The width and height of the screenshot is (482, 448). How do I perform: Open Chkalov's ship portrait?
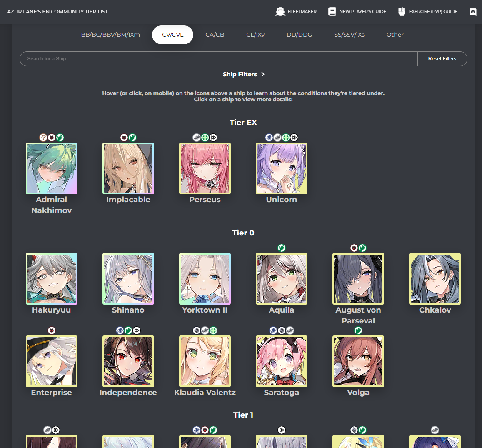pyautogui.click(x=435, y=279)
